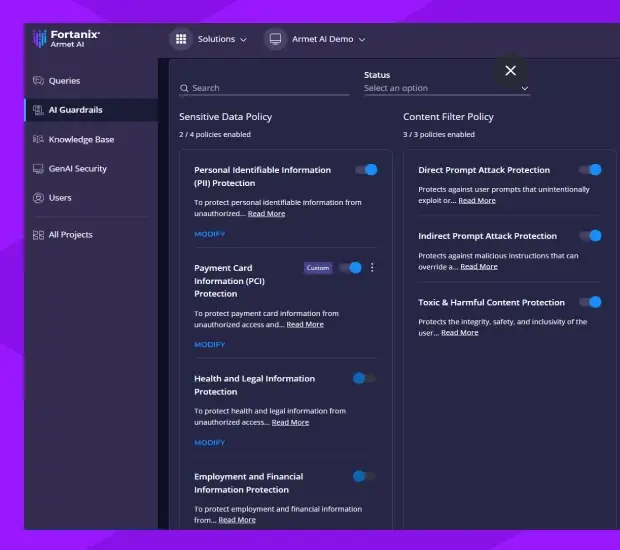Open the PCI policy three-dot menu
The image size is (620, 550).
[372, 268]
